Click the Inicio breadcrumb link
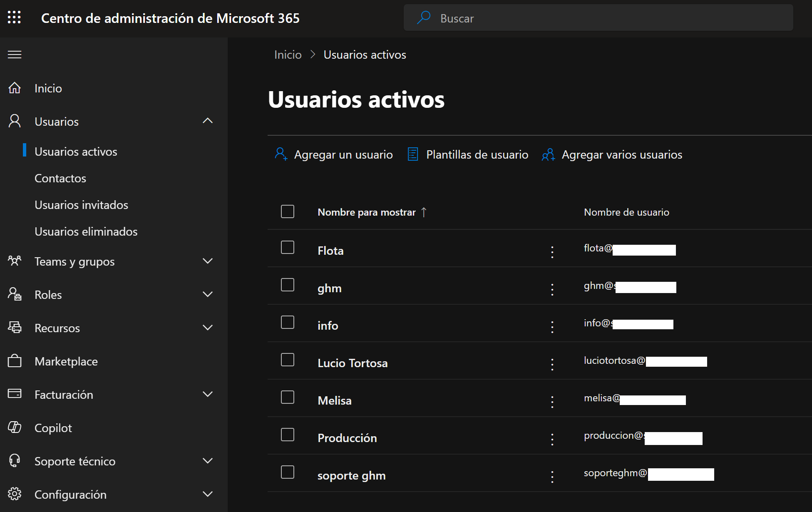Screen dimensions: 812x512 pyautogui.click(x=288, y=55)
